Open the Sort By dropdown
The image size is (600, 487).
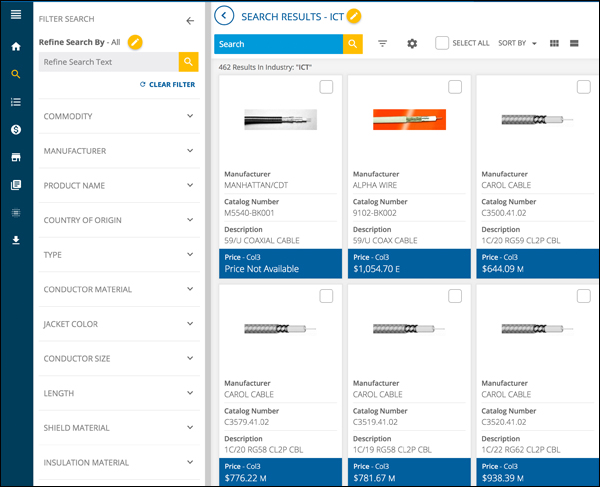click(517, 43)
